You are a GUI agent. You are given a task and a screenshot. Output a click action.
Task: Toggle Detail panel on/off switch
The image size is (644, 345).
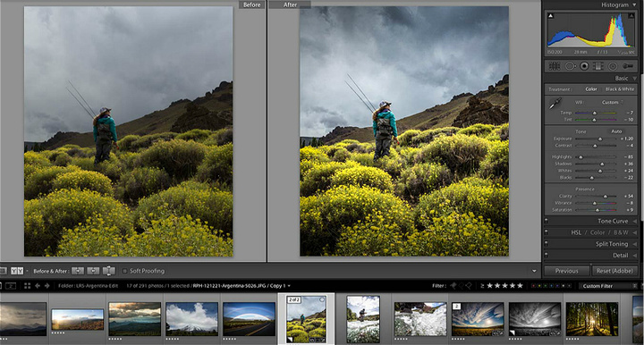tap(547, 255)
